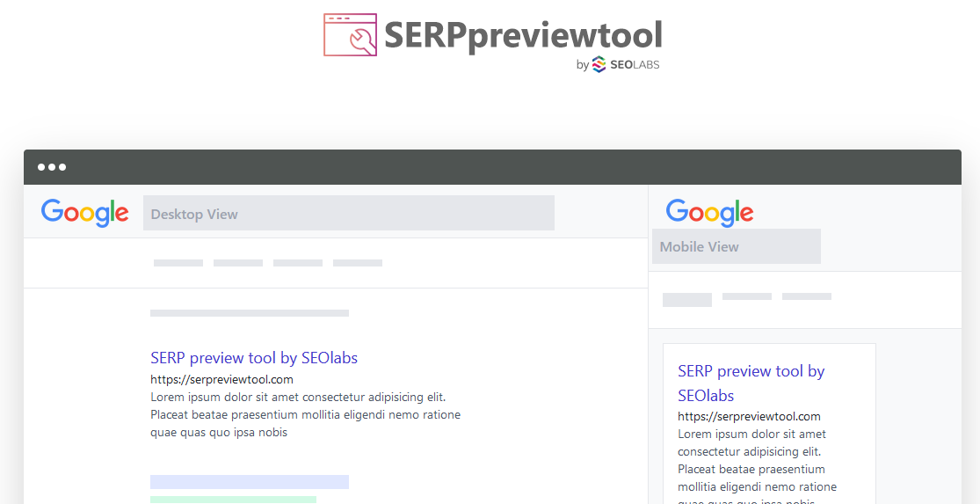Open the SEOLABS logo link
Image resolution: width=980 pixels, height=504 pixels.
pyautogui.click(x=625, y=64)
